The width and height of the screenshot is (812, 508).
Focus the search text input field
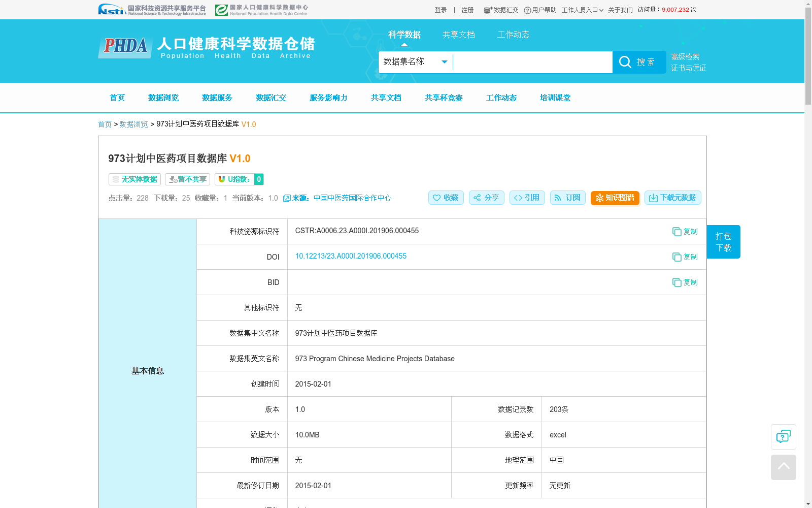[533, 62]
